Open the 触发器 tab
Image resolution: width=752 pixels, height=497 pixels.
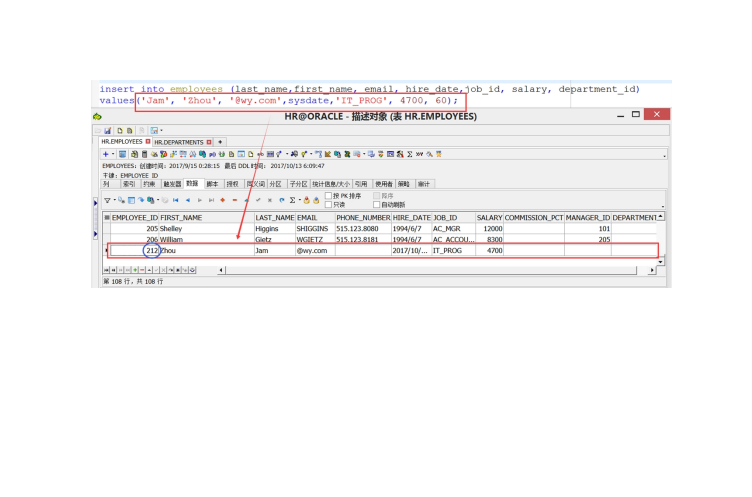tap(172, 184)
